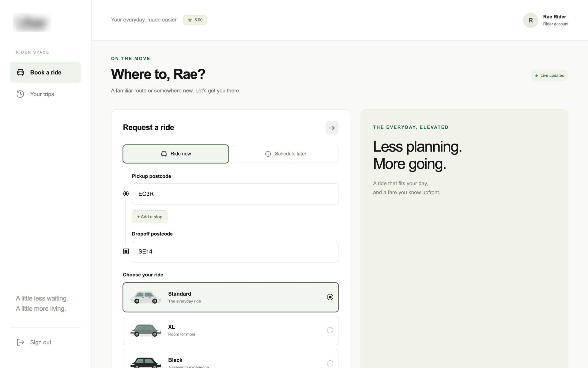Viewport: 588px width, 368px height.
Task: Focus the Dropoff postcode field
Action: 235,251
